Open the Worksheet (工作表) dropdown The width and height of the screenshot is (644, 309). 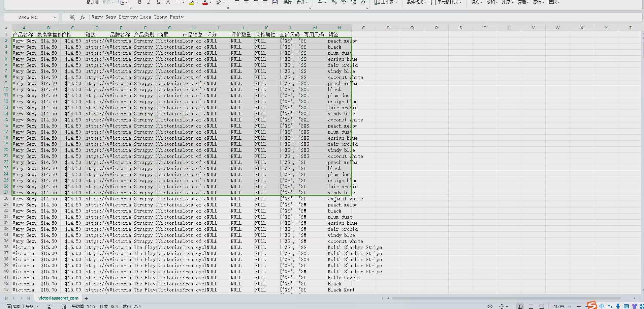(x=386, y=2)
